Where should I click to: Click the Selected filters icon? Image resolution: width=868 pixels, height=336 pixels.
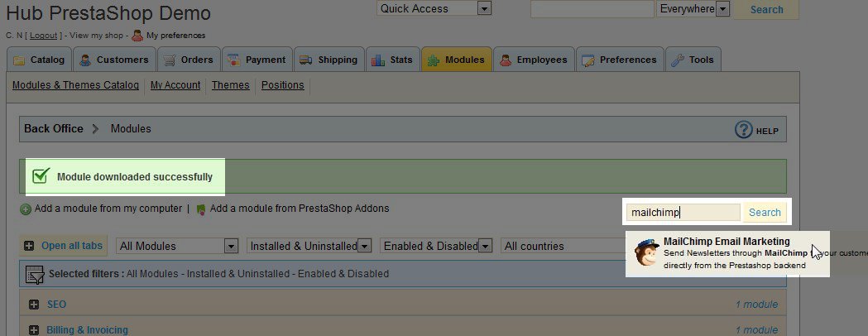pos(35,274)
